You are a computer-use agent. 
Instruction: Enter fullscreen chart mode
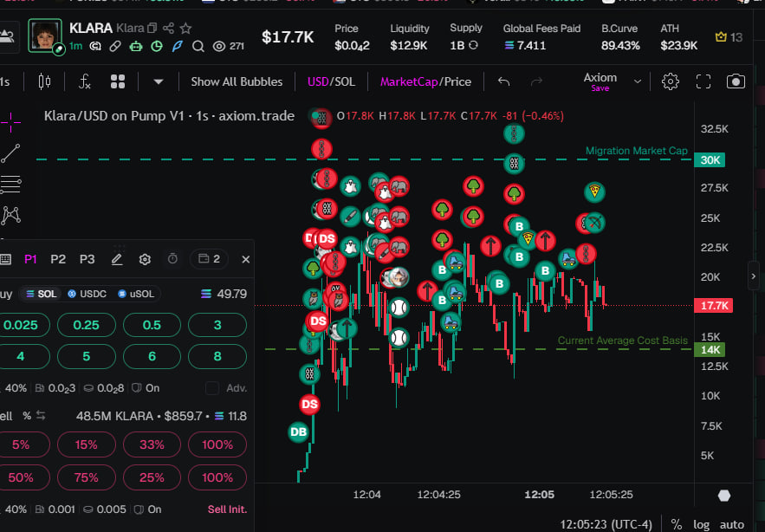point(703,81)
